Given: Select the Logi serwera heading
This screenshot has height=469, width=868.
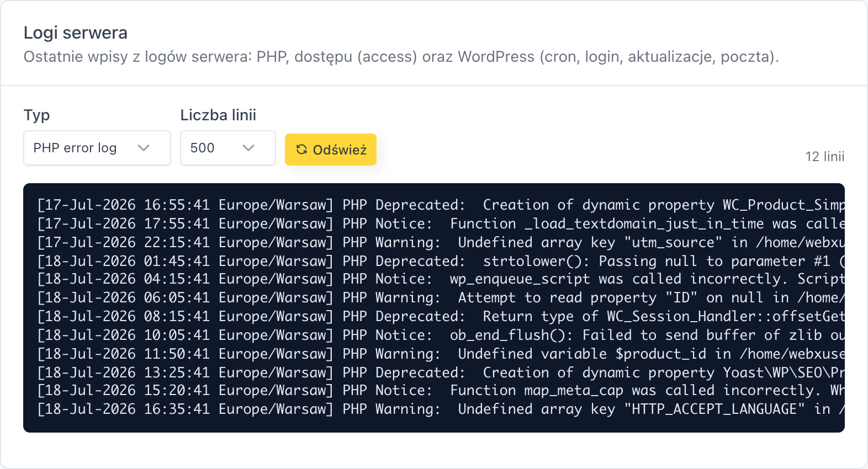Looking at the screenshot, I should pos(76,33).
